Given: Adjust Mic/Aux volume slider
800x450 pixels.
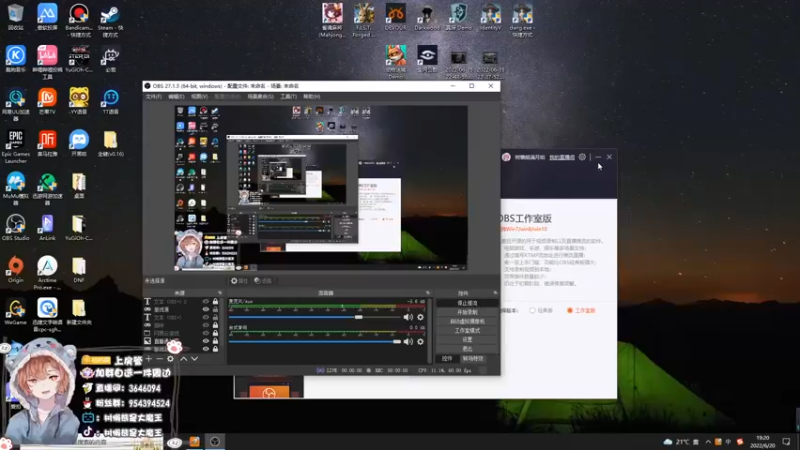Looking at the screenshot, I should 315,317.
